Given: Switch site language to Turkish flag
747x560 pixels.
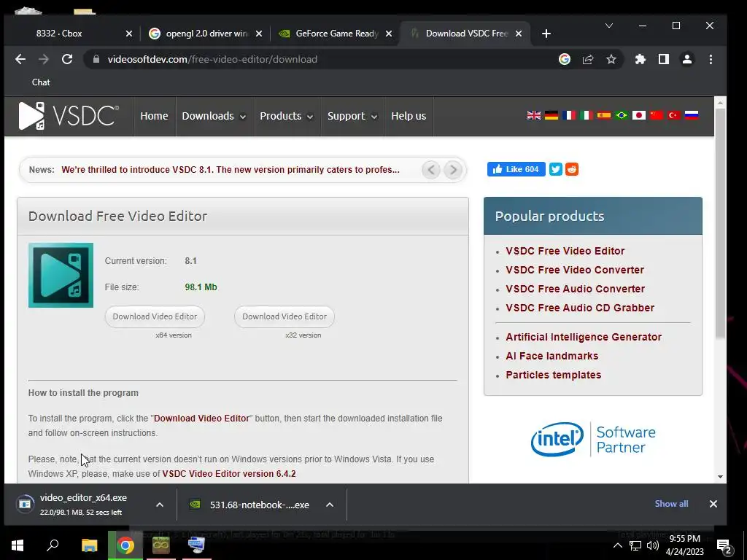Looking at the screenshot, I should coord(673,115).
